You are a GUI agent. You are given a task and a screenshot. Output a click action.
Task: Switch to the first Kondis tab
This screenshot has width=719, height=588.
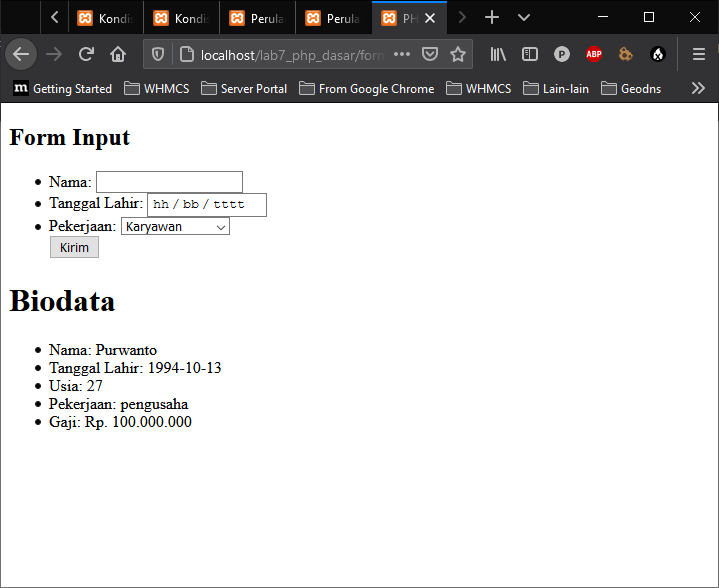[106, 18]
